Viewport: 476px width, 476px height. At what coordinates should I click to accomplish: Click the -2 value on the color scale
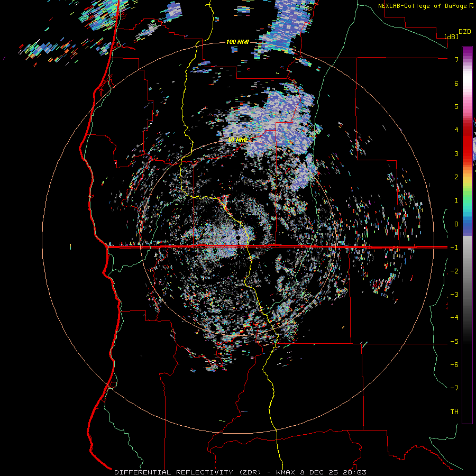click(454, 271)
